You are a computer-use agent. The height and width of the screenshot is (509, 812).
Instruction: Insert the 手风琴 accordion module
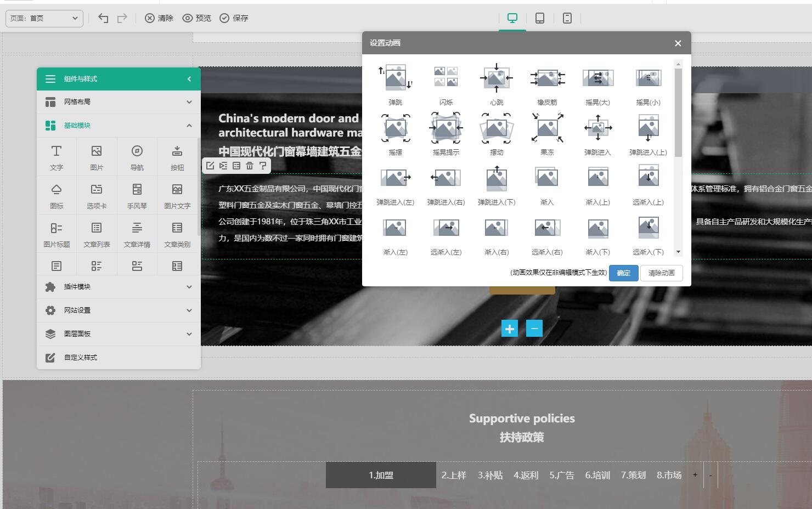(x=137, y=195)
